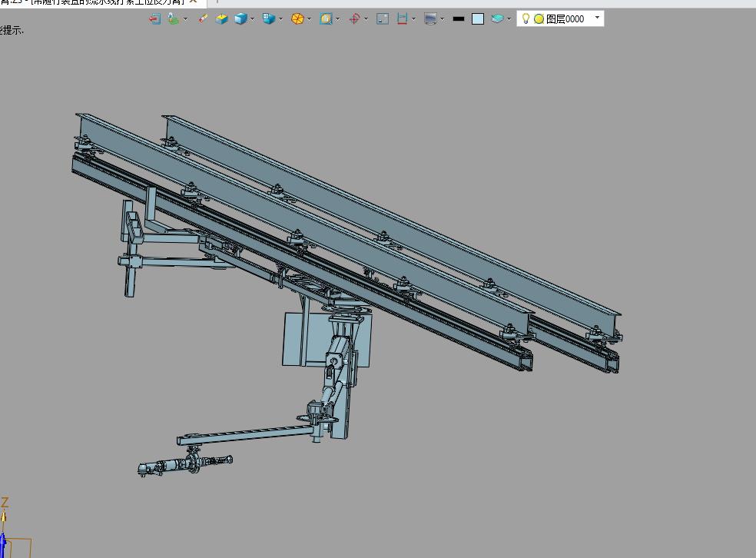The width and height of the screenshot is (756, 558).
Task: Click the solid blue cube view icon
Action: pyautogui.click(x=240, y=18)
